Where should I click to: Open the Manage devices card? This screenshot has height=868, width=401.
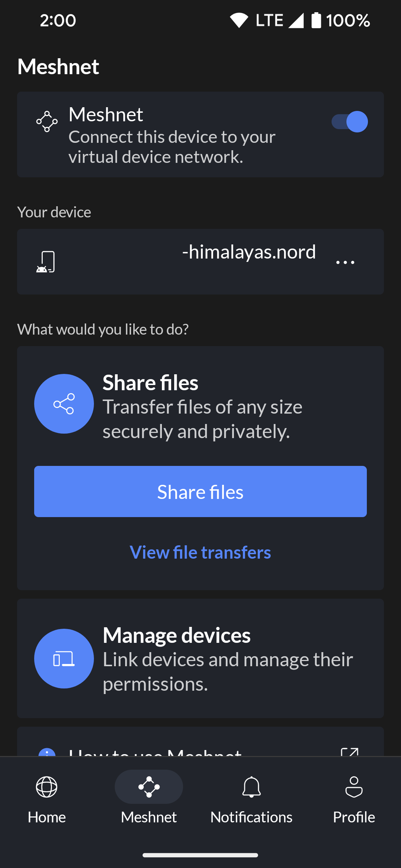point(200,658)
